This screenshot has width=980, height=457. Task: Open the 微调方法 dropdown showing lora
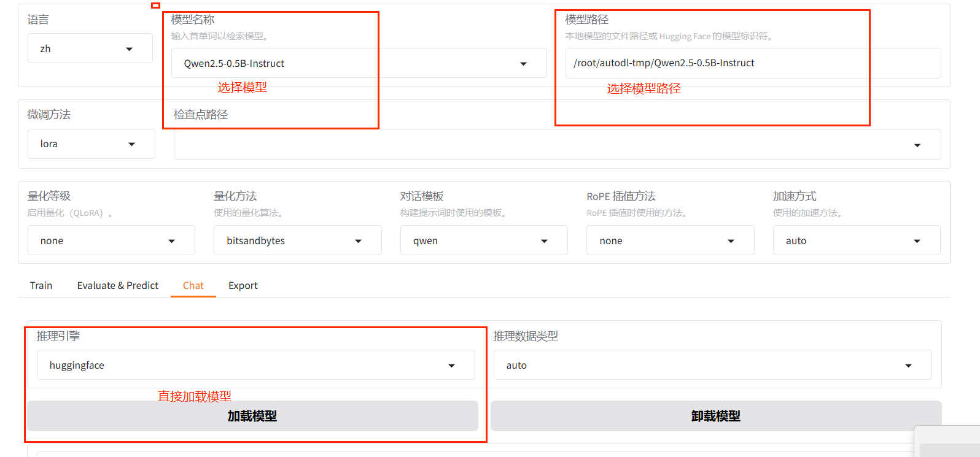click(x=91, y=144)
